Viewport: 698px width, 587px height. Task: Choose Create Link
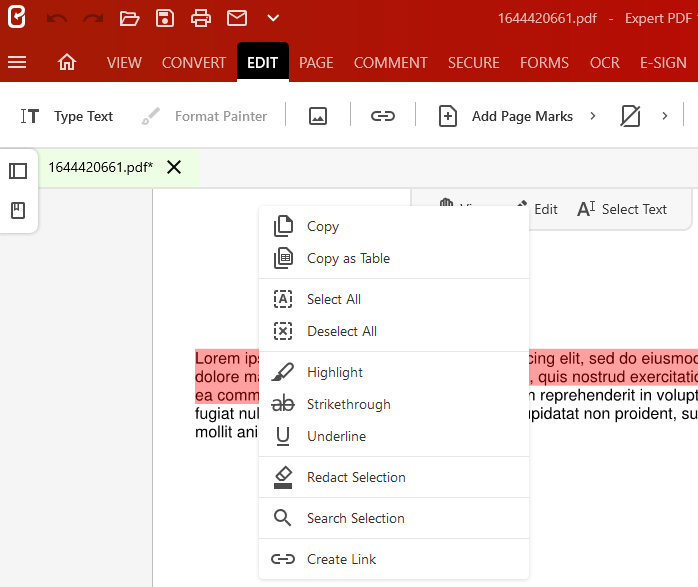pyautogui.click(x=394, y=559)
